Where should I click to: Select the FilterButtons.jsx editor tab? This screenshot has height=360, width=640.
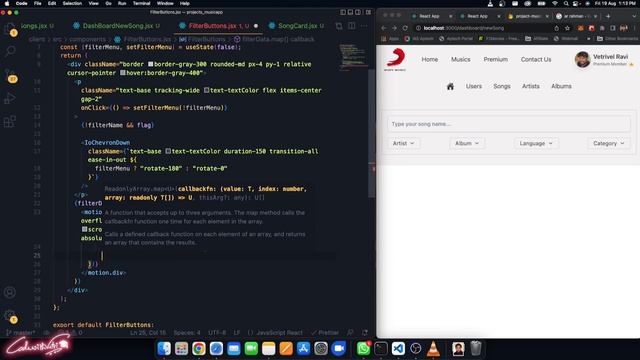coord(218,26)
